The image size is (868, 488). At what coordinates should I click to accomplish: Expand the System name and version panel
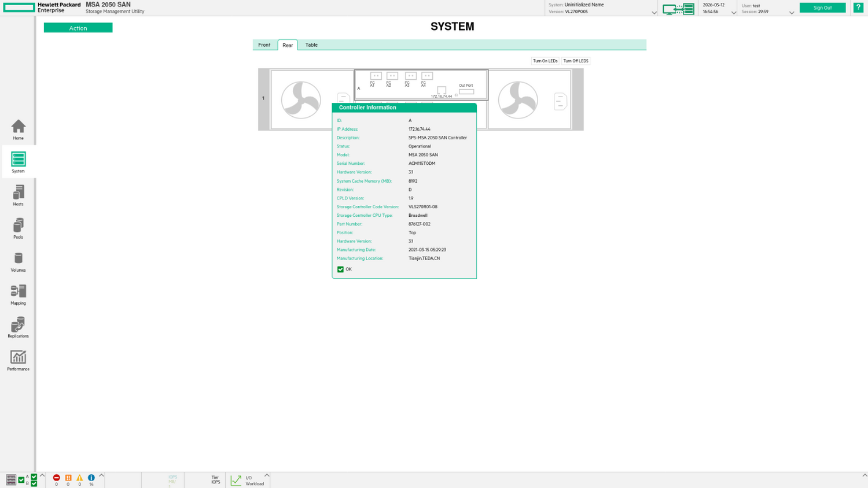[654, 13]
